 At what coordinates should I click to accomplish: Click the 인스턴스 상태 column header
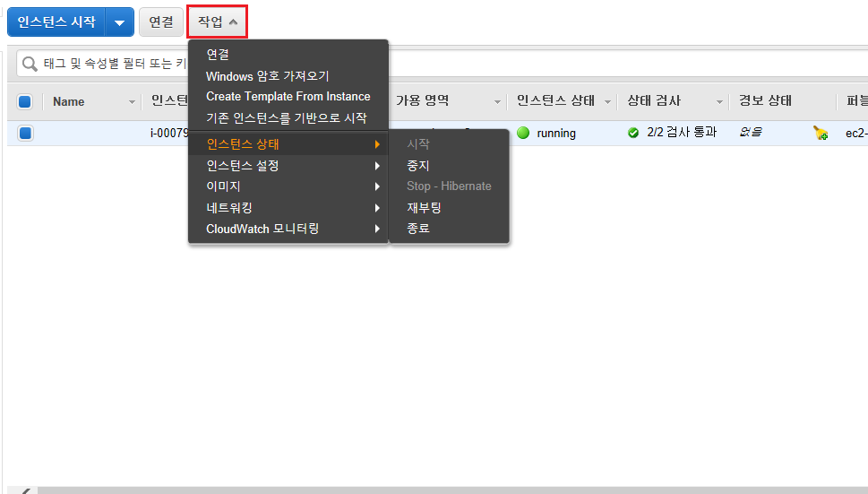555,100
